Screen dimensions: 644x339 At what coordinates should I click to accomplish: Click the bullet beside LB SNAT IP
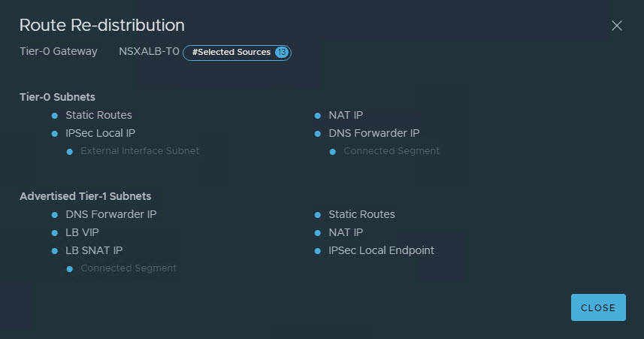(x=54, y=251)
